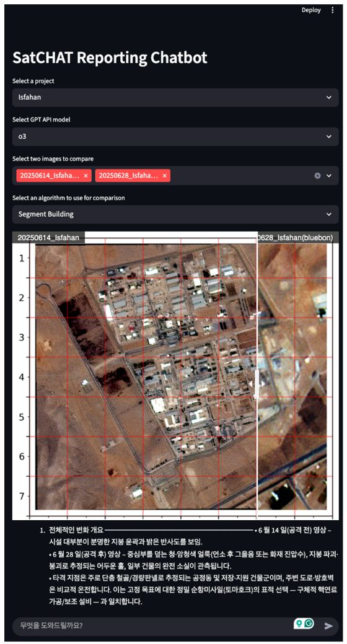Viewport: 347px width, 644px height.
Task: Click the send message arrow icon
Action: (x=328, y=626)
